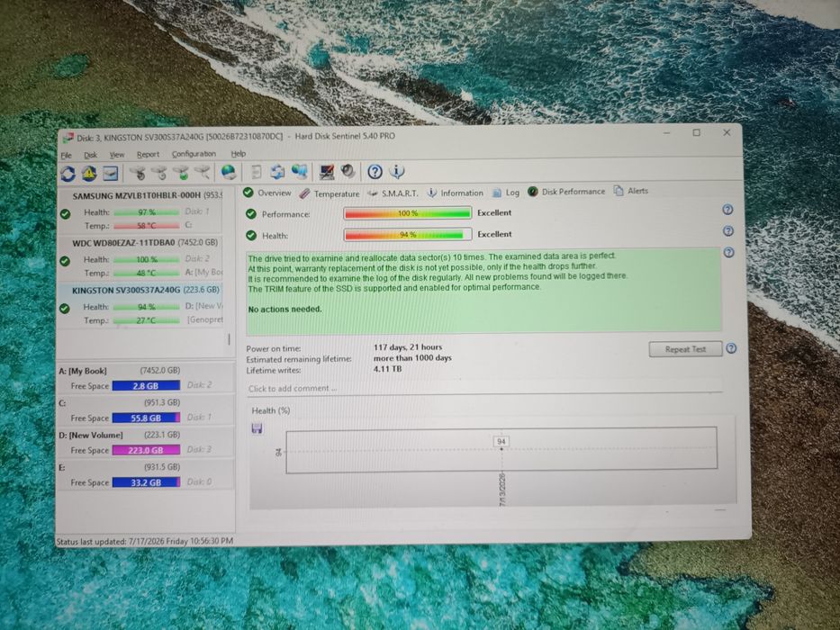Click the Samsung 58 °C temperature bar
840x630 pixels.
146,226
